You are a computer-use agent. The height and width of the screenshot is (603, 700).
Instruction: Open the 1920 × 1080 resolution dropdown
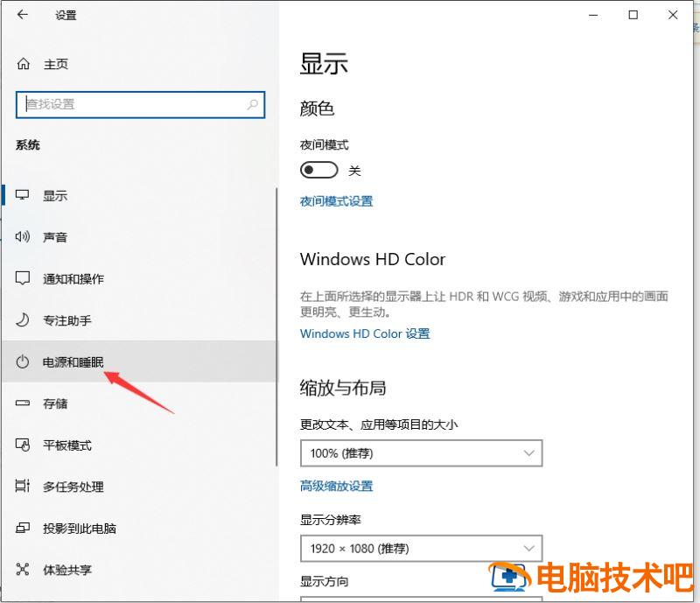422,549
